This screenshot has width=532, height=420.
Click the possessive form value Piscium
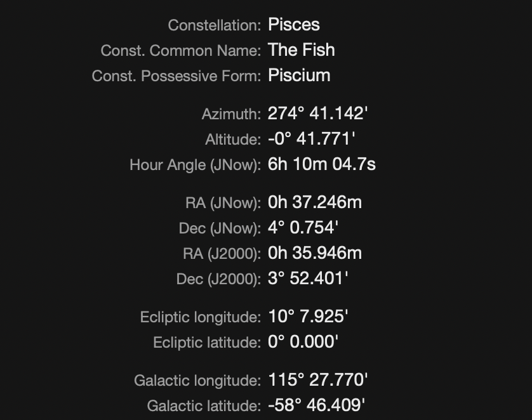click(x=299, y=75)
